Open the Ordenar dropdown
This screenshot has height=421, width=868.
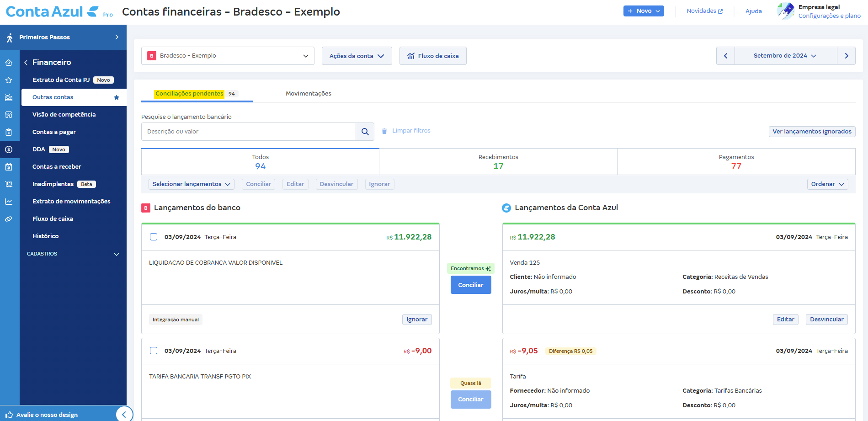click(x=827, y=184)
